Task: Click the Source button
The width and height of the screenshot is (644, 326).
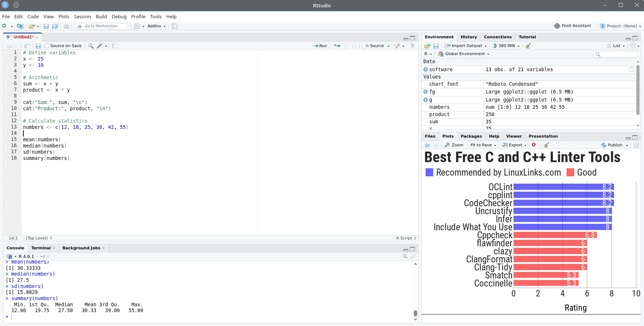Action: (373, 46)
